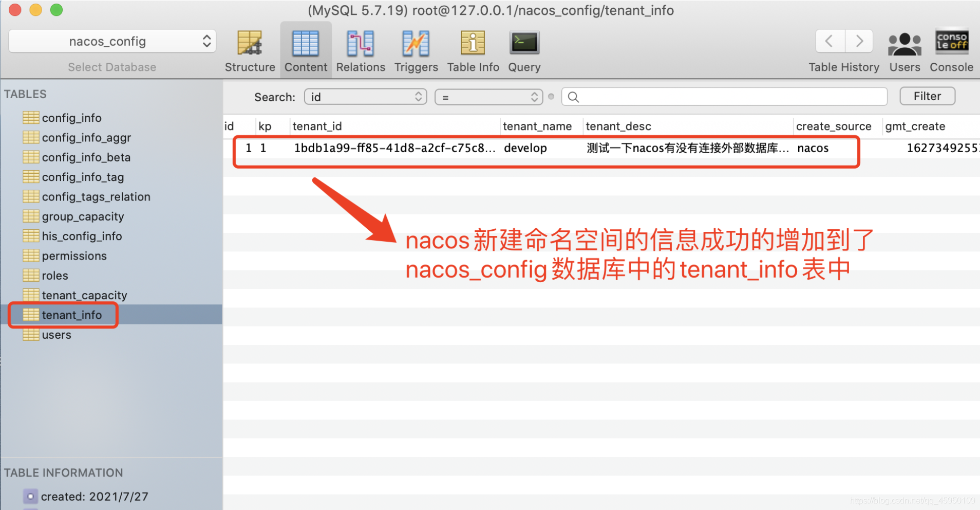This screenshot has height=510, width=980.
Task: Click the TABLES sidebar header
Action: [x=25, y=94]
